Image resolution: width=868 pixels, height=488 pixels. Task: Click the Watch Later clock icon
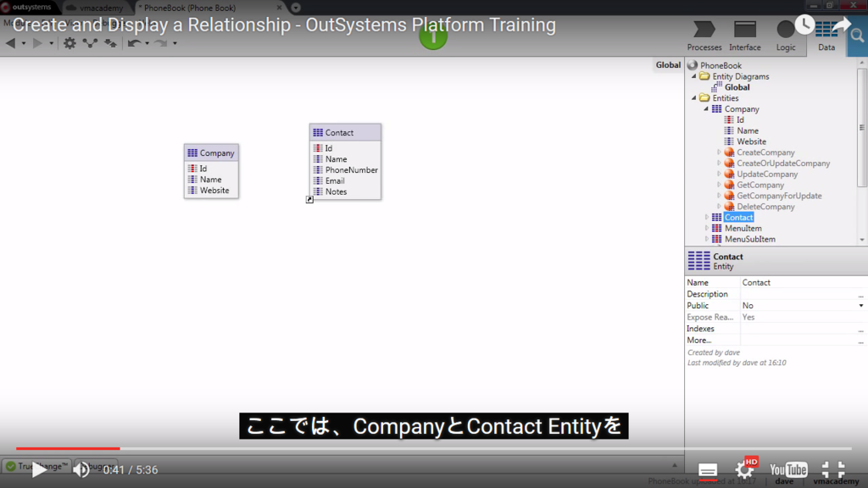coord(804,25)
